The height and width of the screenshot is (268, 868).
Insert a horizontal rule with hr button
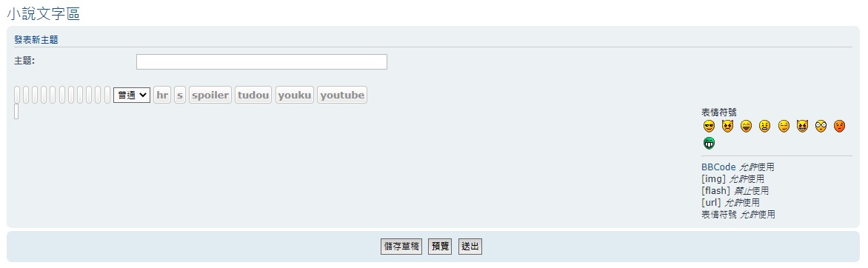[x=162, y=96]
